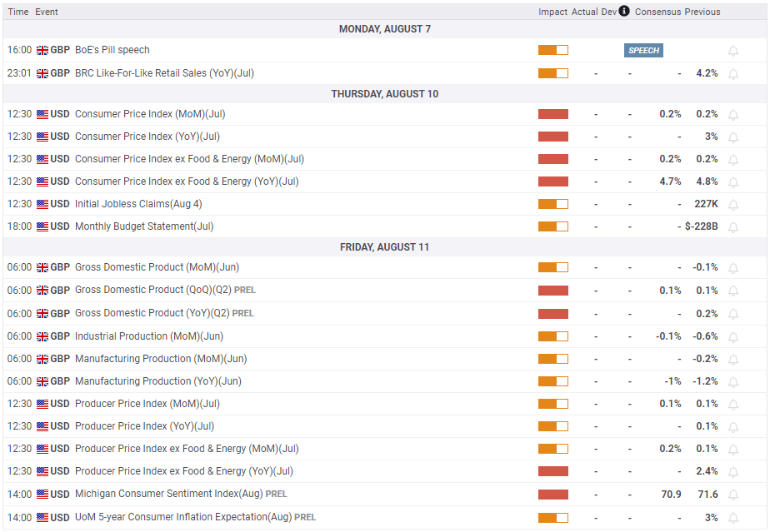
Task: Click the Thursday, August 10 date header
Action: 384,94
